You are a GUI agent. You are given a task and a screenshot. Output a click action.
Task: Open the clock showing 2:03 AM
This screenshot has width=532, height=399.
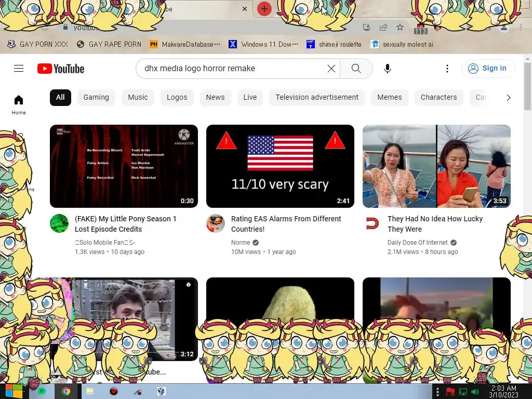[x=503, y=392]
